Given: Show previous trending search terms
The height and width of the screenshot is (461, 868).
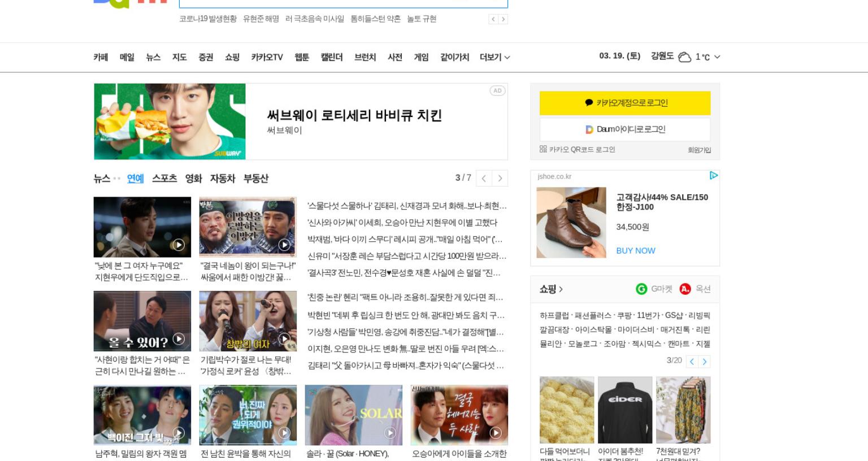Looking at the screenshot, I should pos(493,19).
